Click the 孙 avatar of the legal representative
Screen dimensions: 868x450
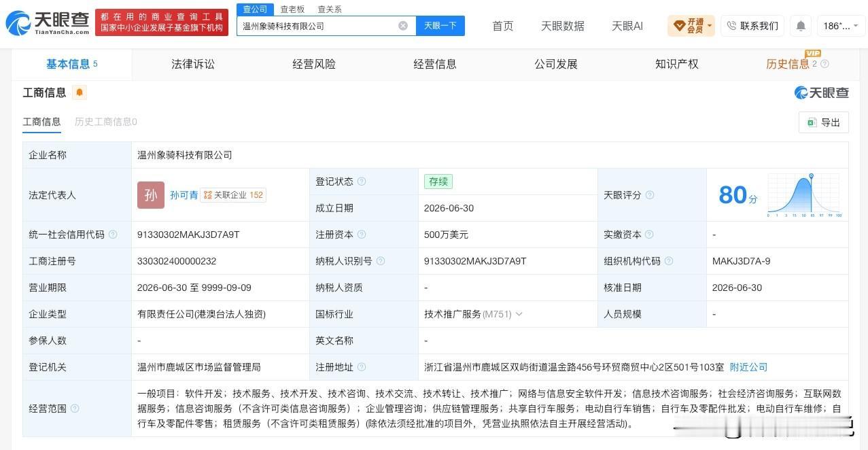(151, 195)
